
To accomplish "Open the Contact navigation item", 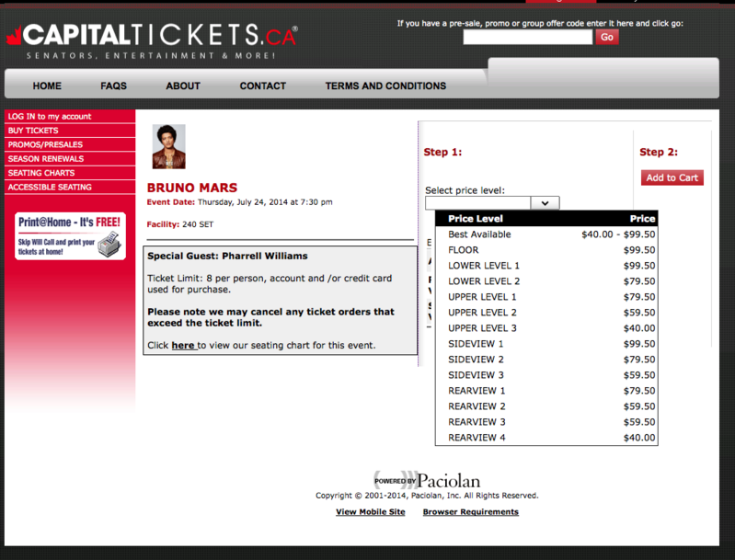I will (262, 86).
